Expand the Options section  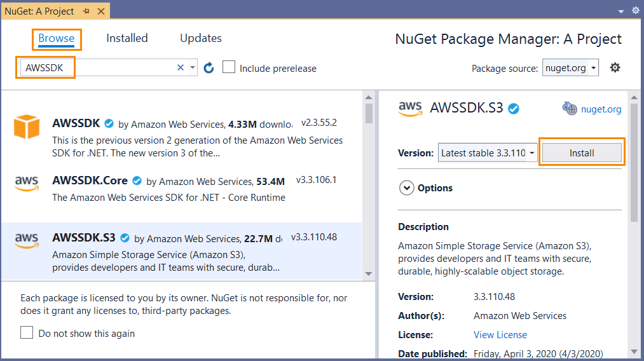tap(407, 188)
